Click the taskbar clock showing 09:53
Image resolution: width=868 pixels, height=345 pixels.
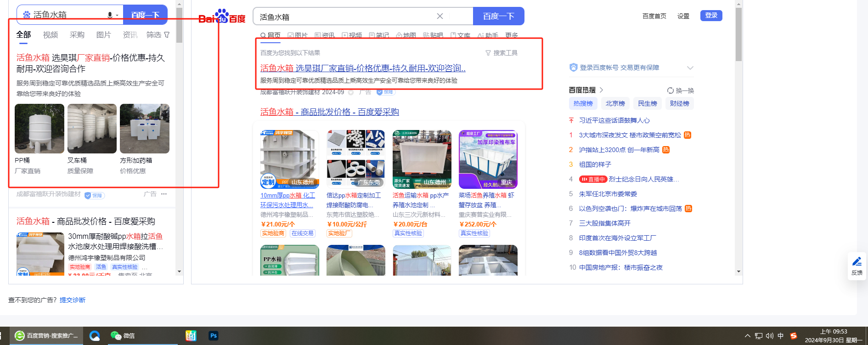coord(834,336)
